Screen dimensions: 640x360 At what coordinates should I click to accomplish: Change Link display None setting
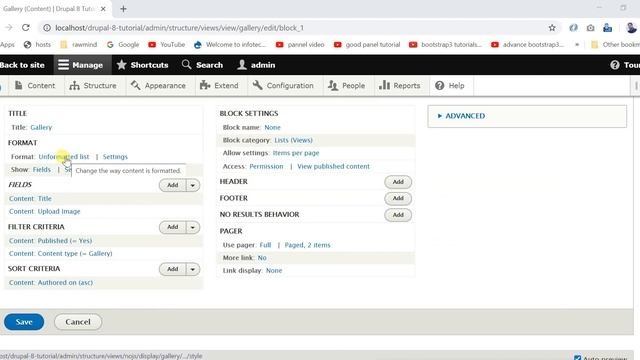pos(274,271)
